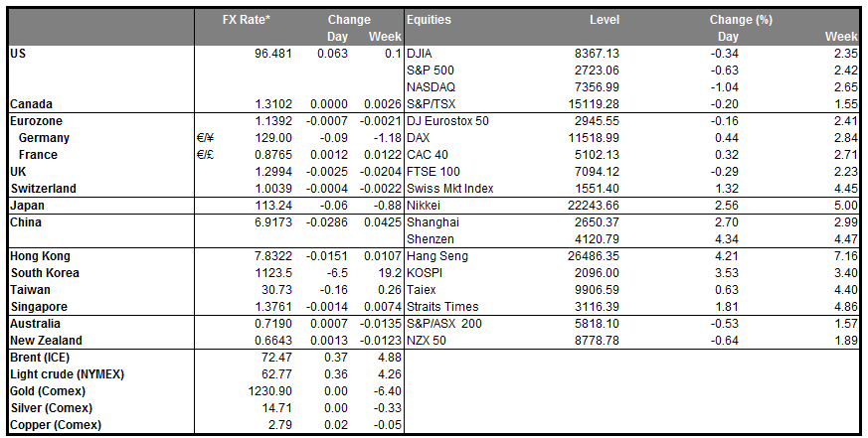Click the Switzerland country label
Viewport: 868px width, 438px height.
pos(43,189)
